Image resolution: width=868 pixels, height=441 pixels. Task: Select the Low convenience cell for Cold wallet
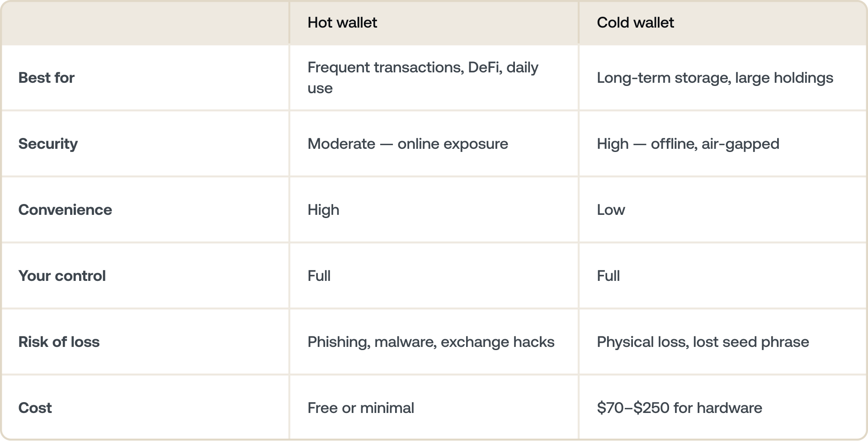(611, 210)
